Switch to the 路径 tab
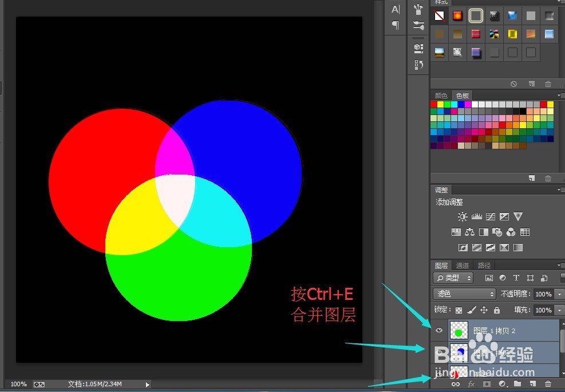Viewport: 565px width, 392px height. tap(484, 266)
